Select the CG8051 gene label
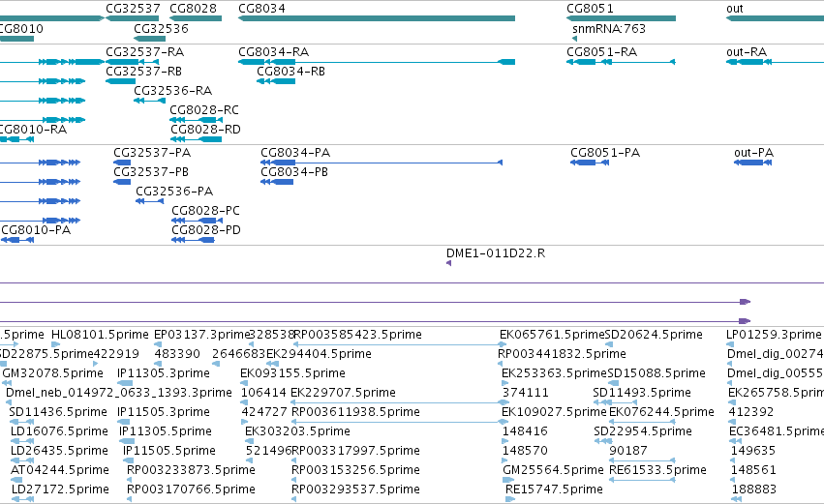The image size is (824, 504). 590,9
